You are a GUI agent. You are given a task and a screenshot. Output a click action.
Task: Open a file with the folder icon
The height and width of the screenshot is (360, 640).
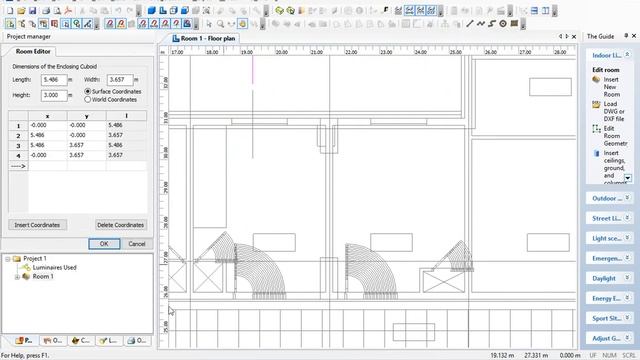[x=21, y=11]
